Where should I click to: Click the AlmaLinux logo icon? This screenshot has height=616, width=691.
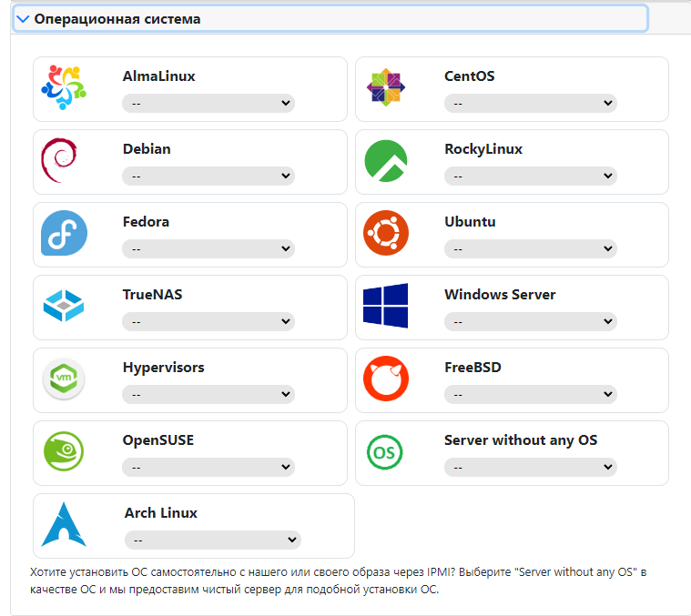click(64, 87)
